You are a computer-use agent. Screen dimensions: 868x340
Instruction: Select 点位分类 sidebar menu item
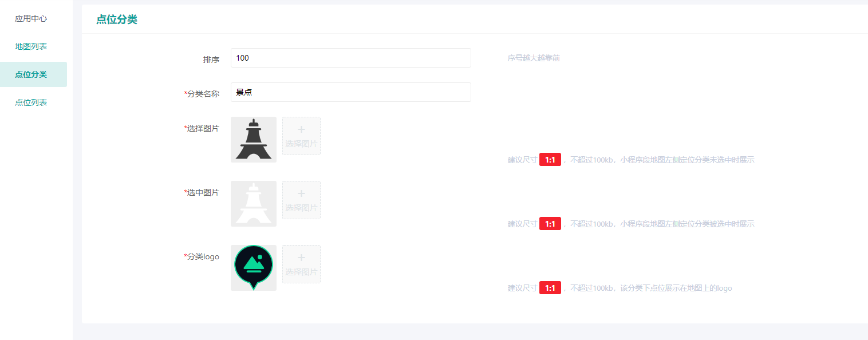point(33,74)
